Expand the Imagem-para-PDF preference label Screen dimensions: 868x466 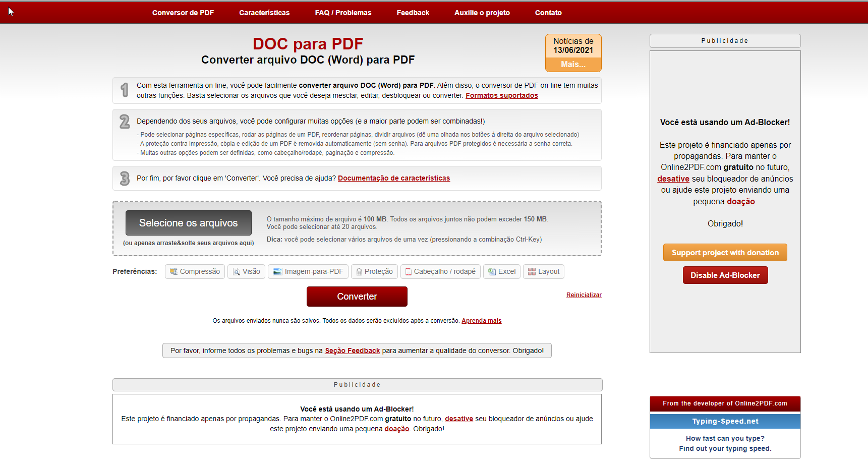[x=314, y=271]
